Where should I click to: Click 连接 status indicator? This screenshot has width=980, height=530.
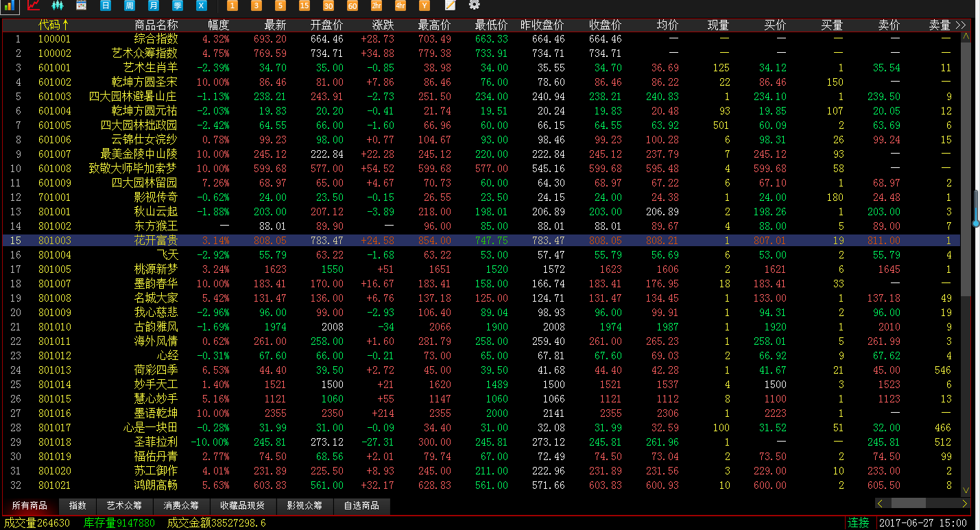[x=858, y=522]
